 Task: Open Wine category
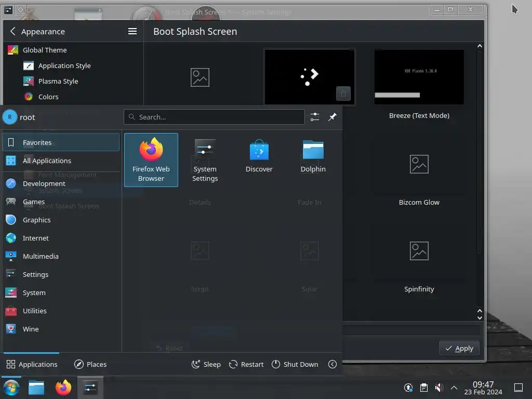61,329
